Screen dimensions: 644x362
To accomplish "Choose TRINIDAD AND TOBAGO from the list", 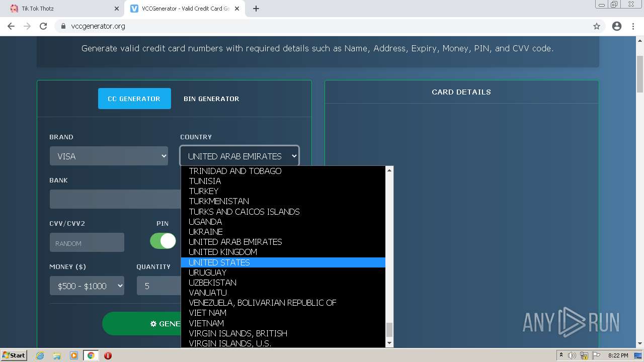I will coord(283,171).
